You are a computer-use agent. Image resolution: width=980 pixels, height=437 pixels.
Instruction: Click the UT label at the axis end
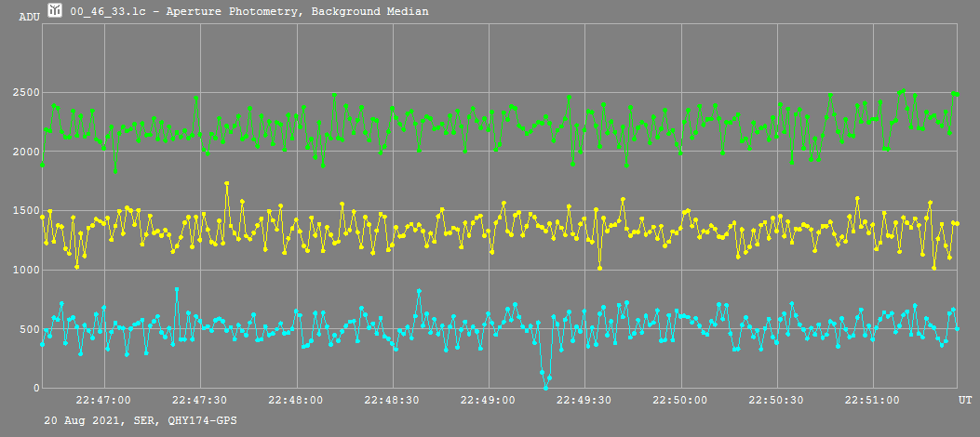(965, 400)
